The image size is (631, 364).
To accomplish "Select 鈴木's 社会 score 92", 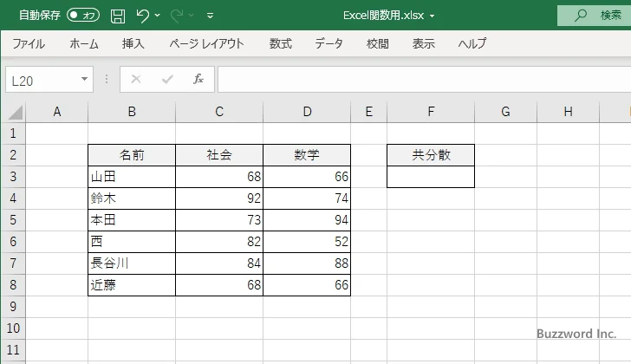I will [x=219, y=198].
